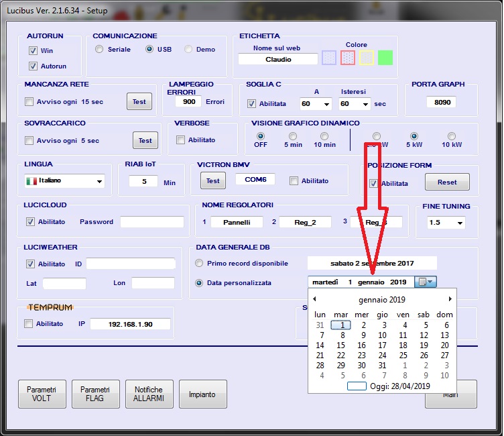This screenshot has height=436, width=504.
Task: Open Impianto settings
Action: [x=203, y=394]
